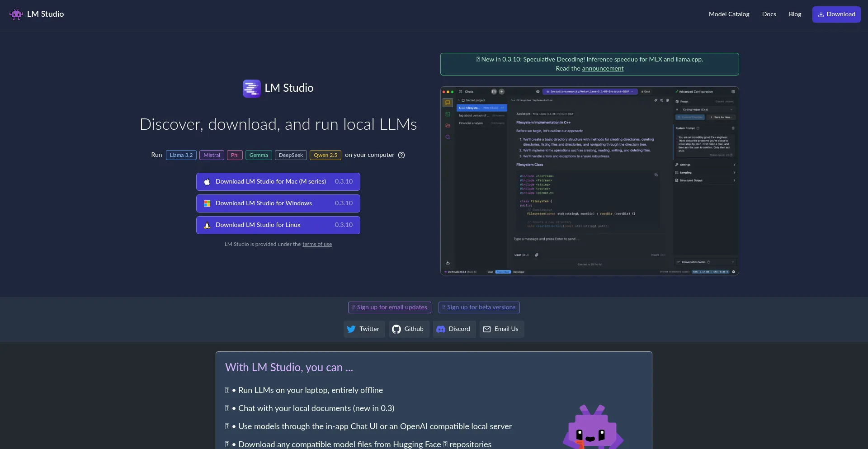Open the Blog page
Screen dimensions: 868x449
795,14
